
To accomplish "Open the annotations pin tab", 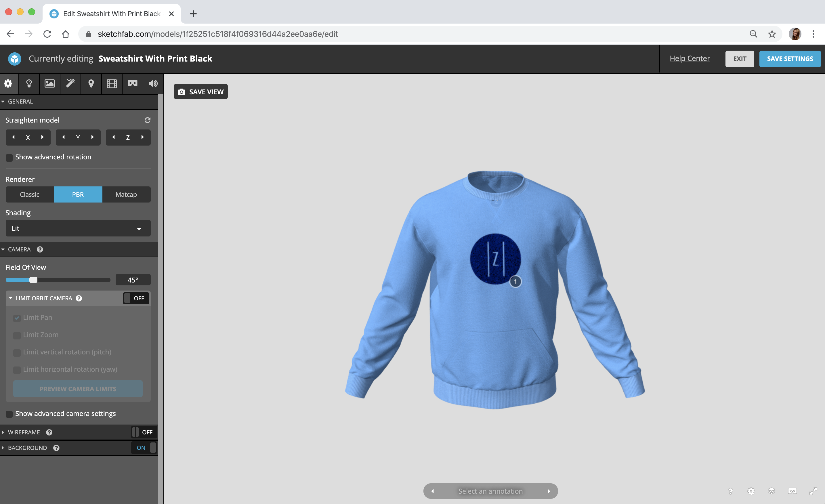I will click(91, 83).
